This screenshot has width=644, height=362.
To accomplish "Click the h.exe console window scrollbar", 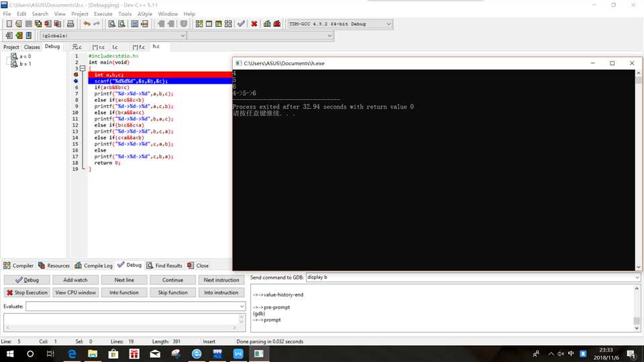I will pos(638,170).
